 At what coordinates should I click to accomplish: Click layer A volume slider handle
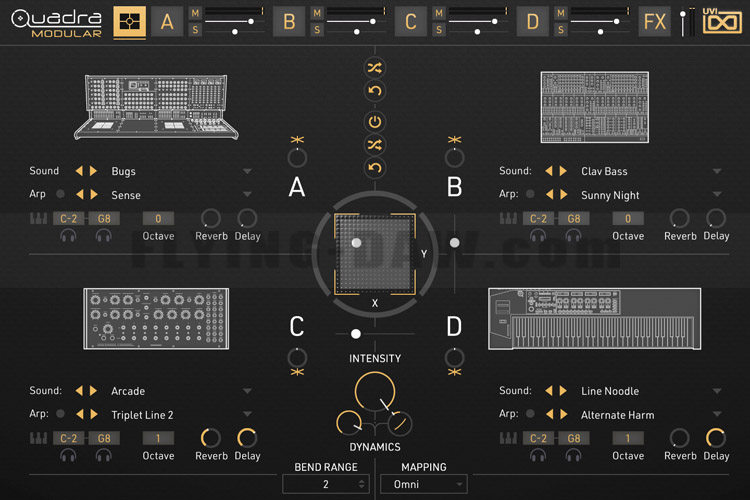pyautogui.click(x=251, y=22)
